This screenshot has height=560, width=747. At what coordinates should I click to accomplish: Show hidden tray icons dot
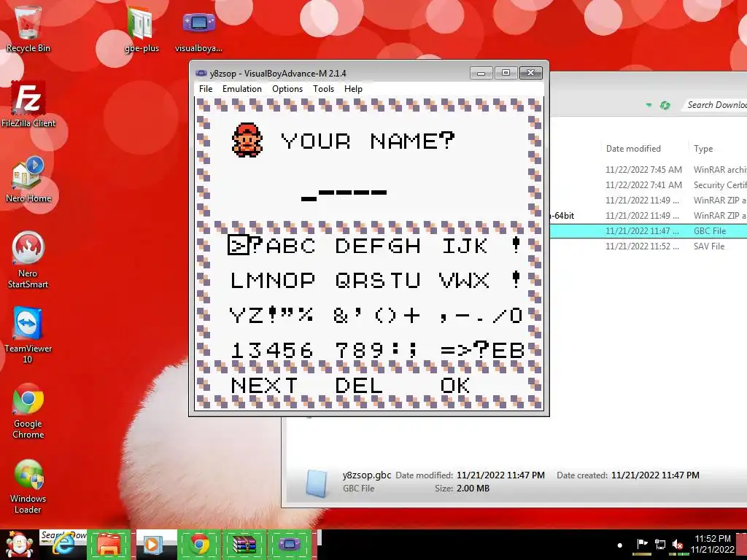click(620, 545)
